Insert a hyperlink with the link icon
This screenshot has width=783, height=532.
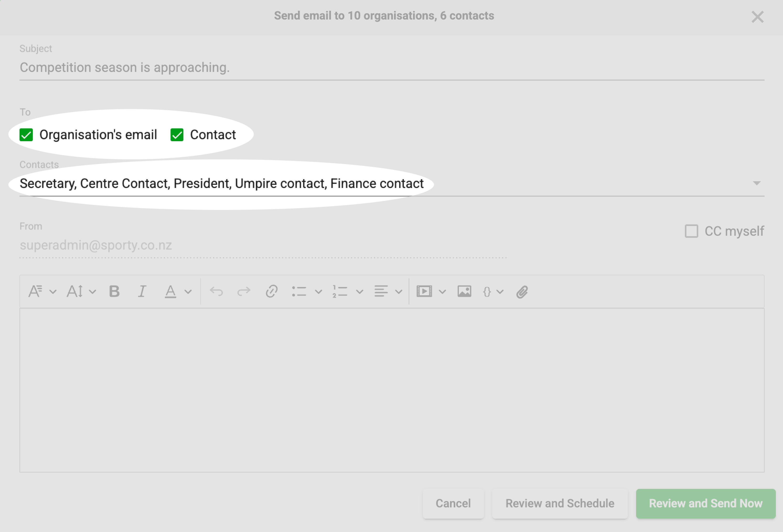click(x=272, y=291)
